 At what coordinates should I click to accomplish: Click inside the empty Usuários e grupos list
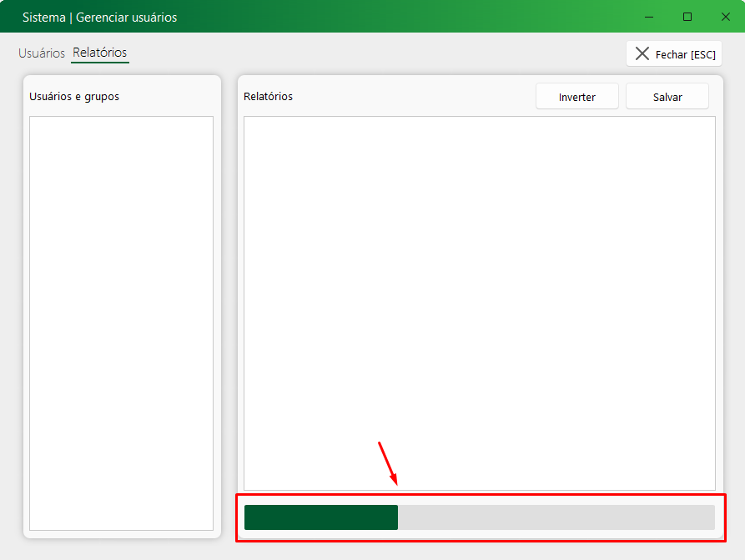(121, 323)
